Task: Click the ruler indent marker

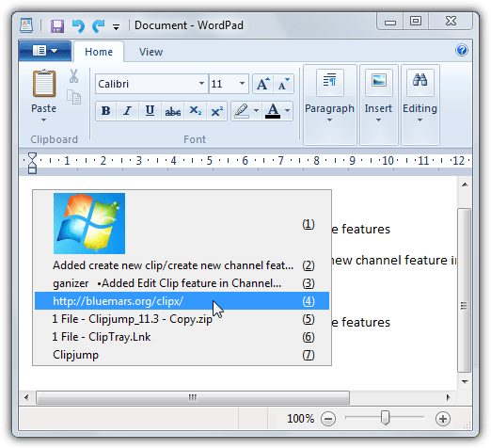Action: coord(32,163)
